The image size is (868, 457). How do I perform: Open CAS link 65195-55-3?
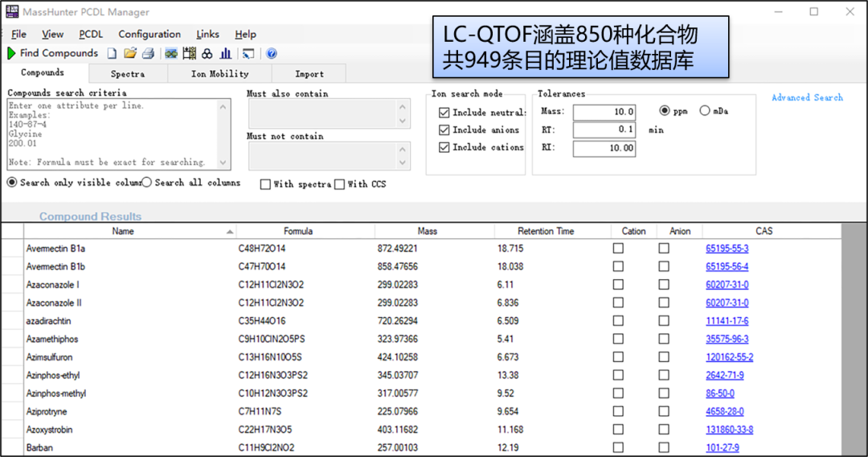click(727, 249)
